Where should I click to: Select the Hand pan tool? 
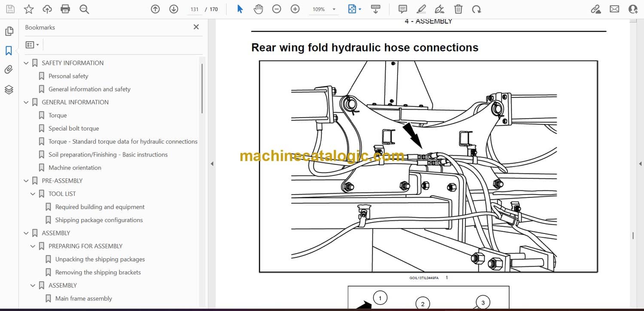[258, 9]
